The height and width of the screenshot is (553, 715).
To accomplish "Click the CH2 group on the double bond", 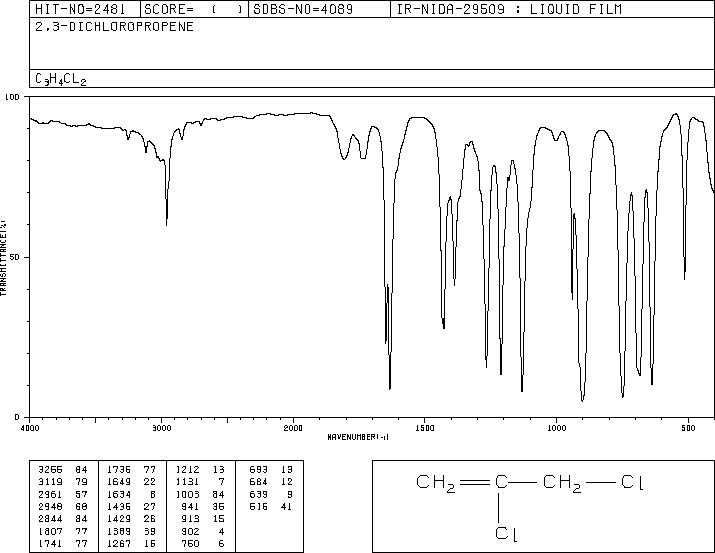I will [435, 483].
